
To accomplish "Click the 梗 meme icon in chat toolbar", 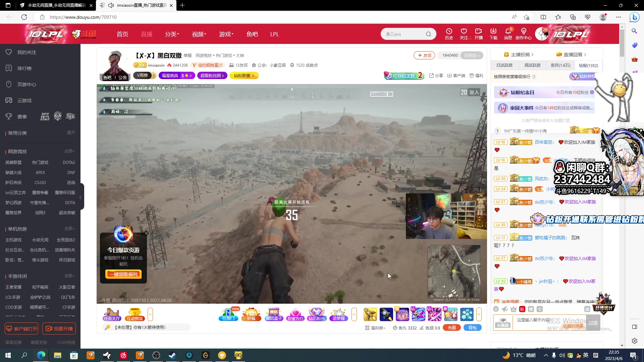I will pyautogui.click(x=531, y=309).
